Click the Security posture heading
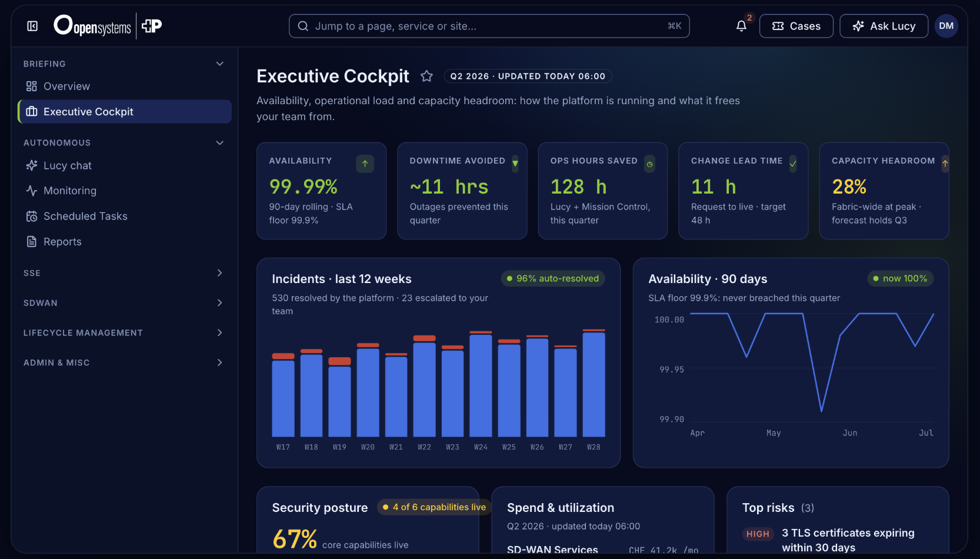980x559 pixels. tap(319, 508)
